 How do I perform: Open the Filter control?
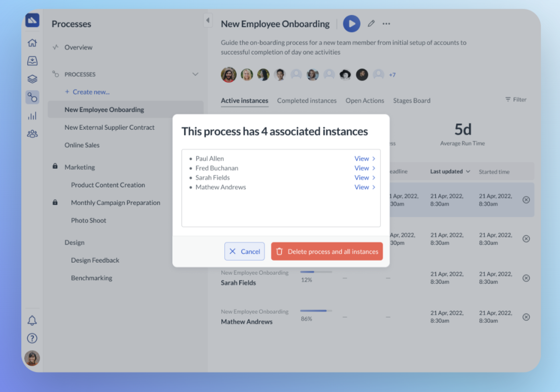(516, 100)
